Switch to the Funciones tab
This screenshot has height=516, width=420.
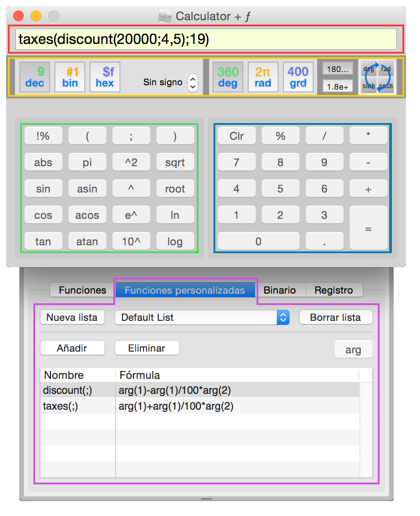pos(82,290)
